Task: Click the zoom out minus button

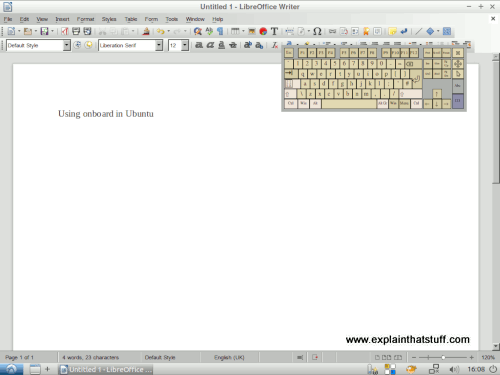Action: (414, 357)
